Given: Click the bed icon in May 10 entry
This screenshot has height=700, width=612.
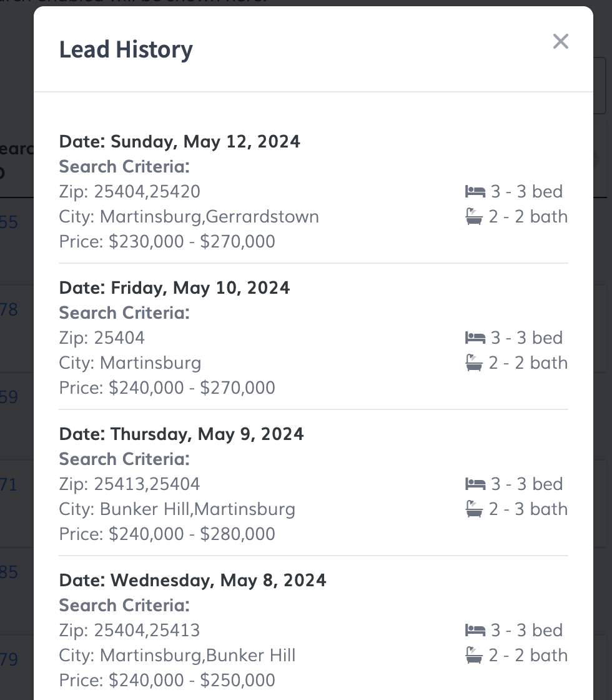Looking at the screenshot, I should tap(475, 337).
